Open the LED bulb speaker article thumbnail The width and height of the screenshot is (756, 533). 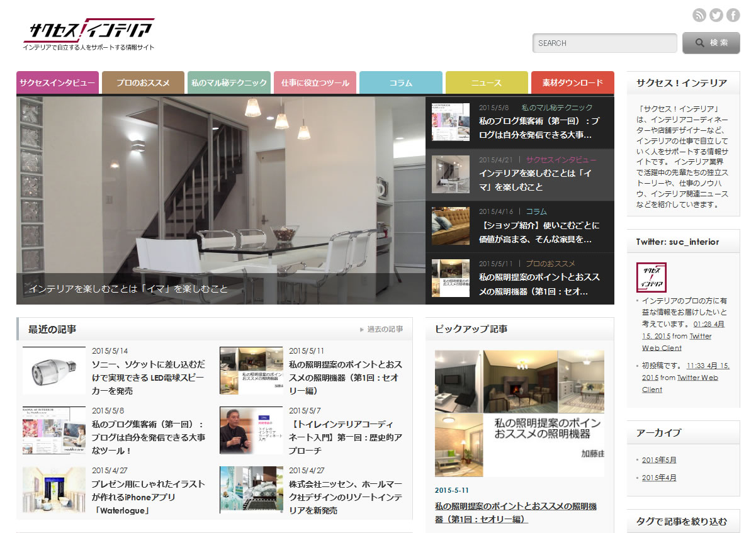click(54, 371)
